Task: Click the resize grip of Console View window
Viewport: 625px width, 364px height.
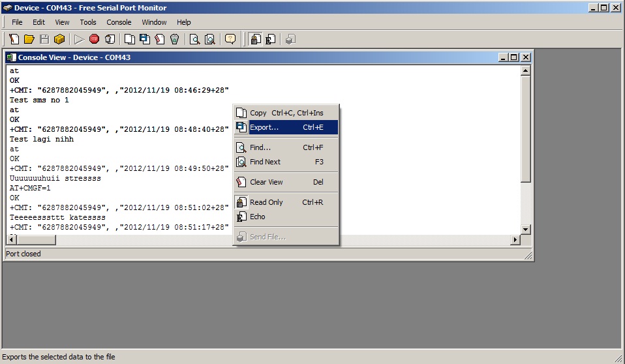Action: [x=528, y=256]
